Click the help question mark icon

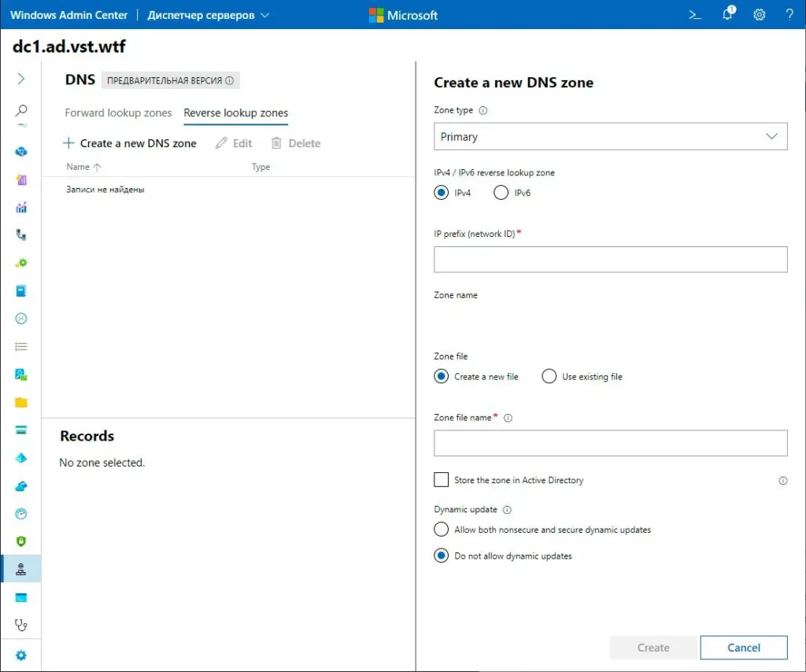[x=789, y=15]
